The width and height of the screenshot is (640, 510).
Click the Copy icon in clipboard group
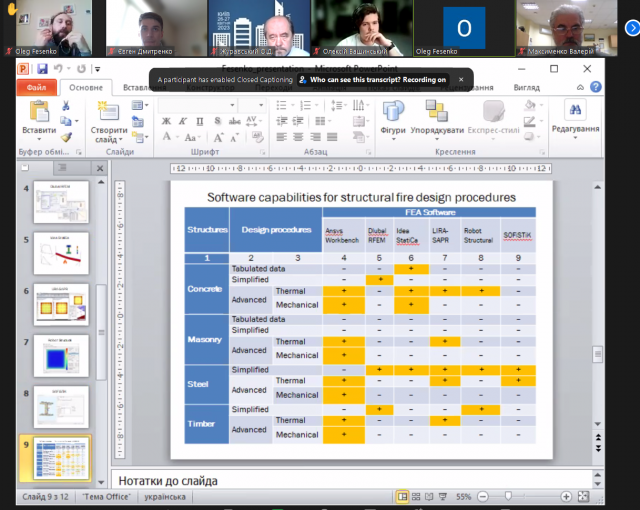click(x=66, y=121)
